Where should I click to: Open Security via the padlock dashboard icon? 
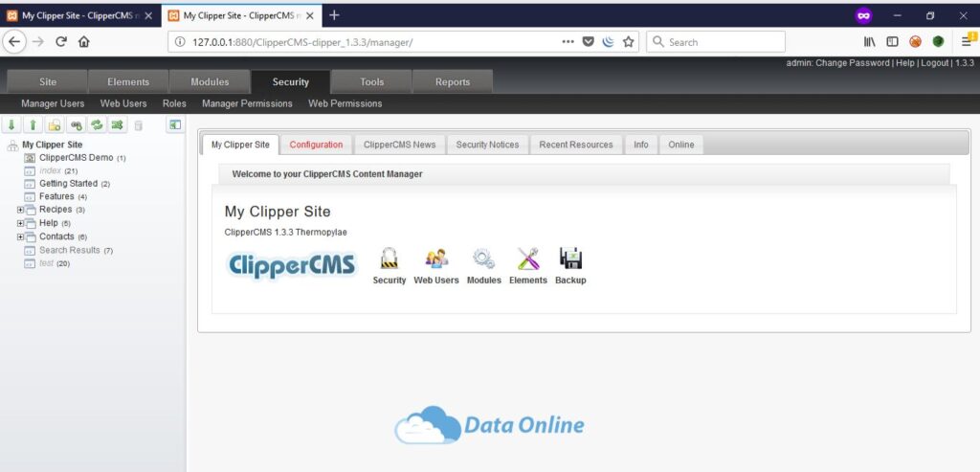(x=389, y=258)
